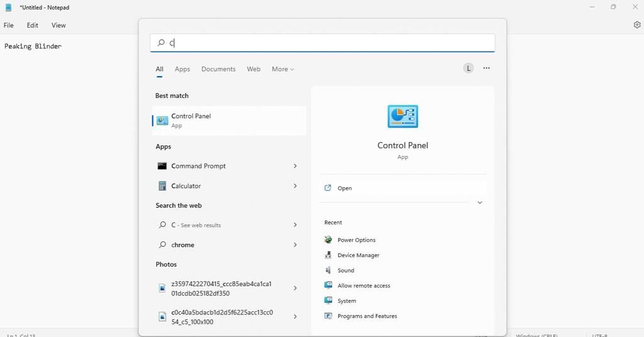The width and height of the screenshot is (644, 337).
Task: Switch to the Web search tab
Action: pyautogui.click(x=253, y=69)
